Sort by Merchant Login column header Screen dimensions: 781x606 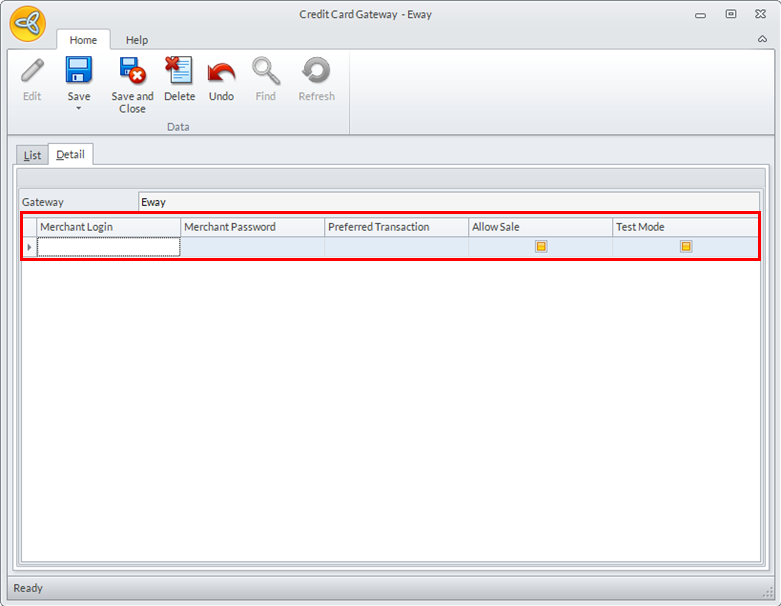(108, 227)
